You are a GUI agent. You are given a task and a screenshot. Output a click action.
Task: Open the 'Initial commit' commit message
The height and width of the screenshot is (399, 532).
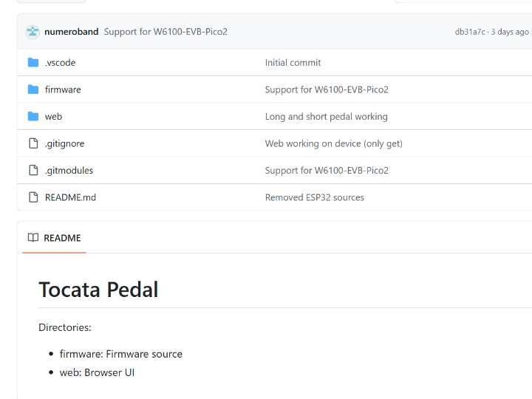293,63
